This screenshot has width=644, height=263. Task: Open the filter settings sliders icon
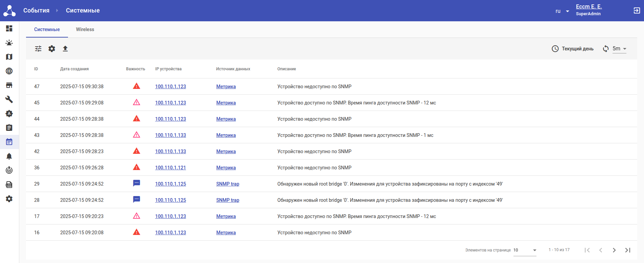(x=38, y=49)
